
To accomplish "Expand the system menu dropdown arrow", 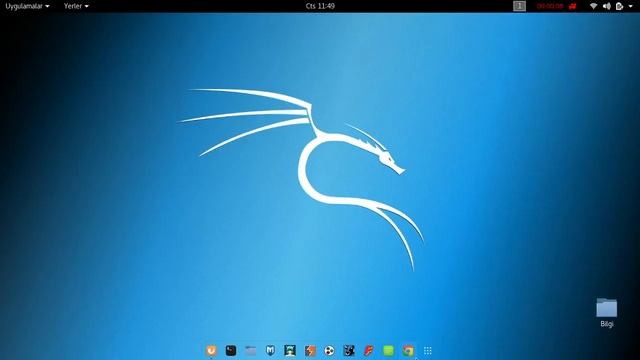I will coord(631,6).
